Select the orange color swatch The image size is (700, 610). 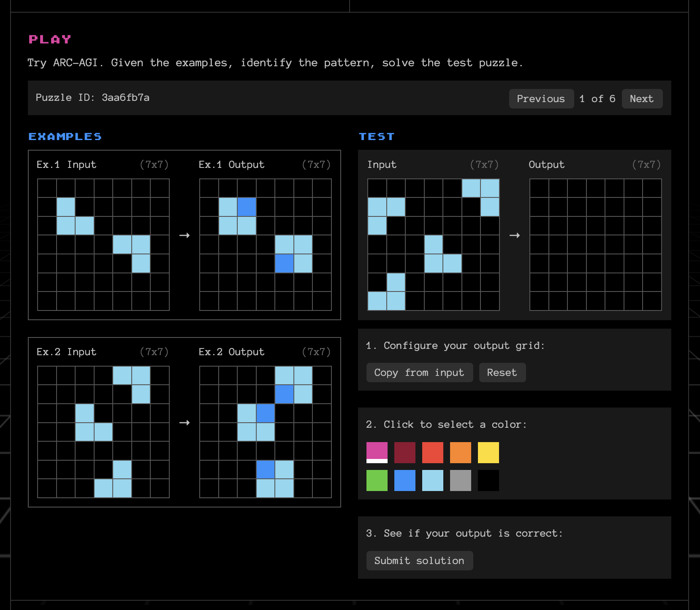pos(460,452)
